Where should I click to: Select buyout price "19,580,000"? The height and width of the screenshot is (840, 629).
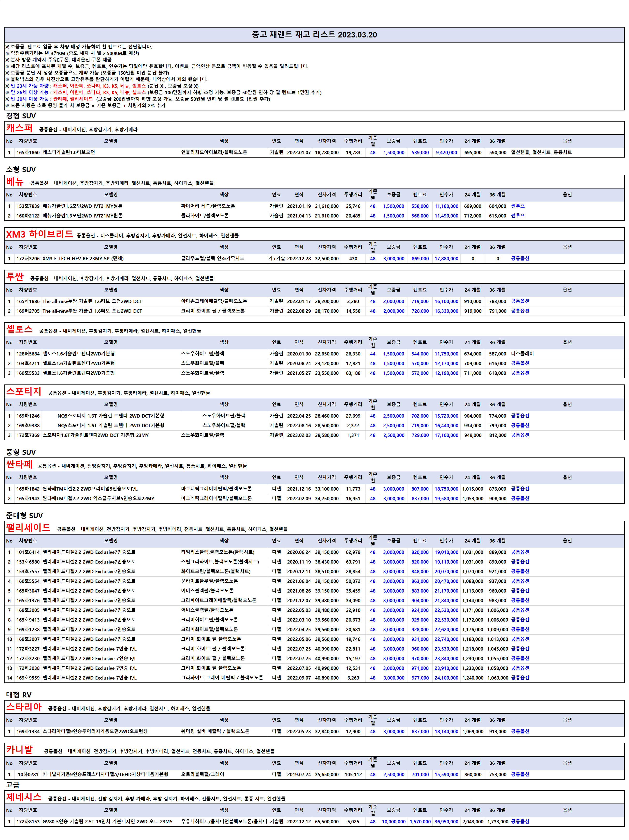(x=446, y=499)
